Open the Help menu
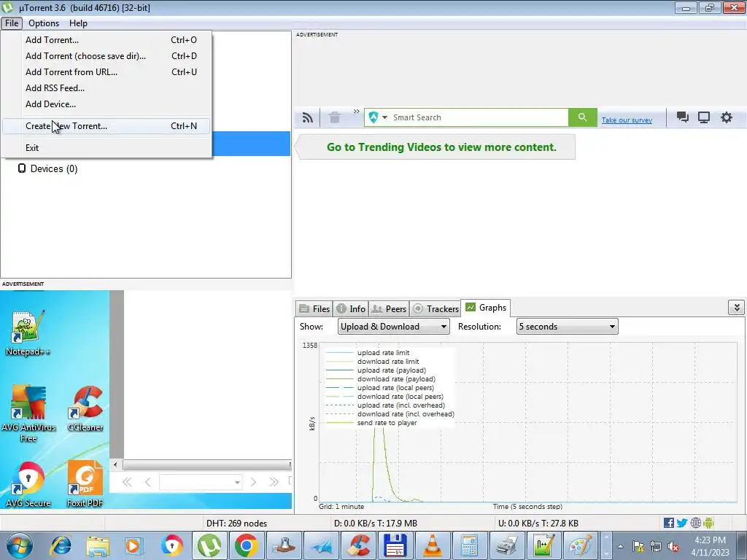This screenshot has height=560, width=747. 78,23
